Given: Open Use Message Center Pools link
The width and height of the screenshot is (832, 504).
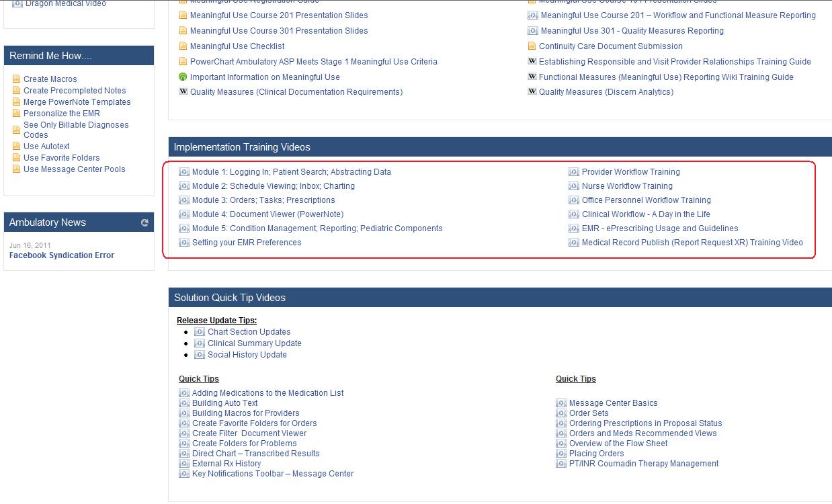Looking at the screenshot, I should (x=75, y=169).
